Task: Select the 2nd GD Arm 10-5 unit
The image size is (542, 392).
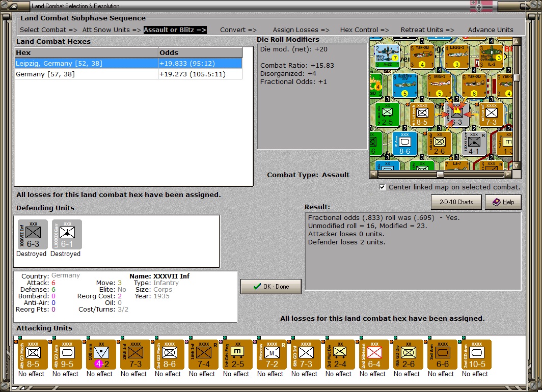Action: 477,355
